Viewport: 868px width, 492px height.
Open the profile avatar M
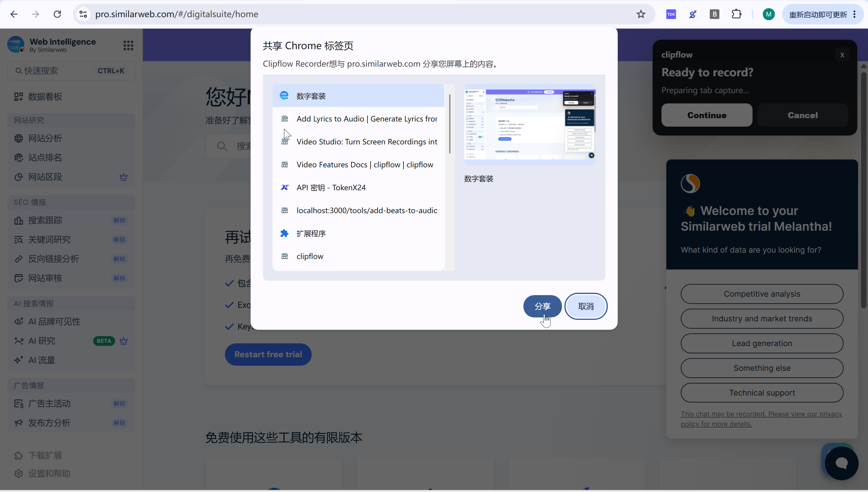click(x=769, y=14)
